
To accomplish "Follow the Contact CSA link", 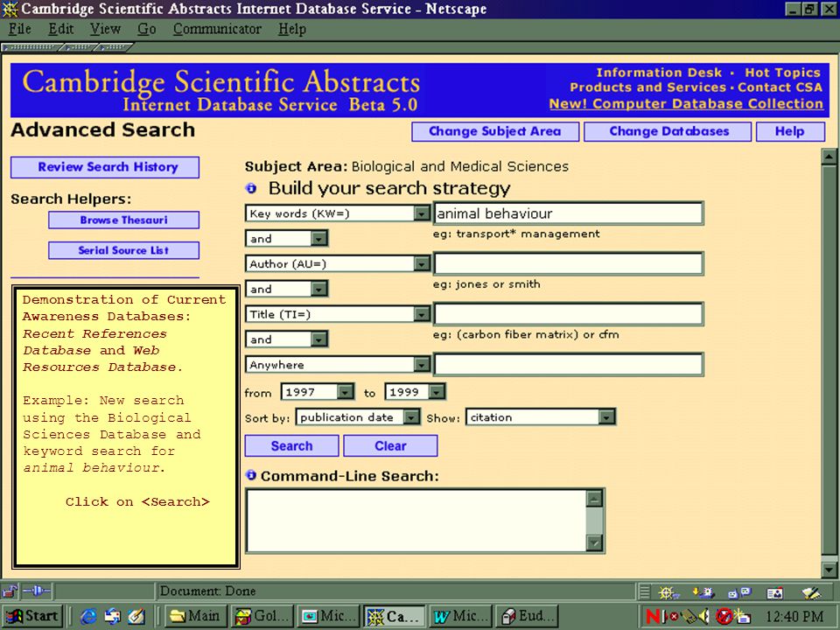I will (780, 87).
